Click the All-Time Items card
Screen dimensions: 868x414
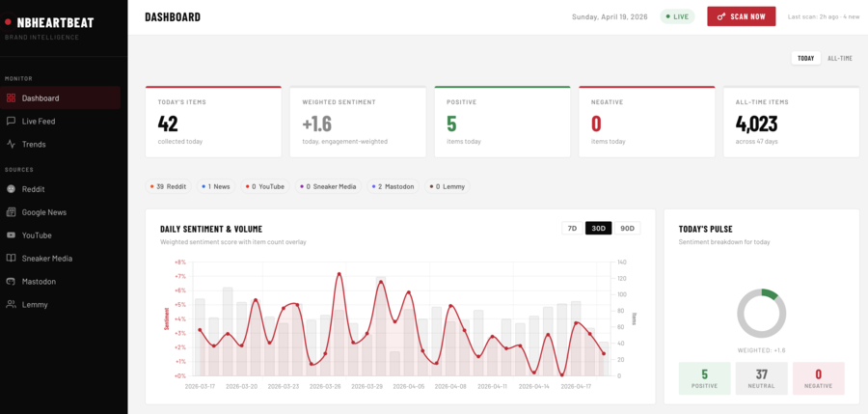(792, 122)
